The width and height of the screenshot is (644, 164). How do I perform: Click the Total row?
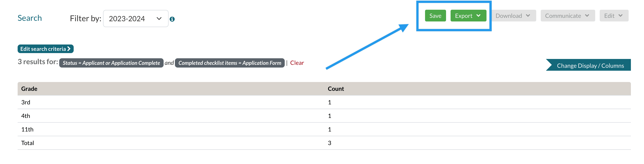pos(28,143)
